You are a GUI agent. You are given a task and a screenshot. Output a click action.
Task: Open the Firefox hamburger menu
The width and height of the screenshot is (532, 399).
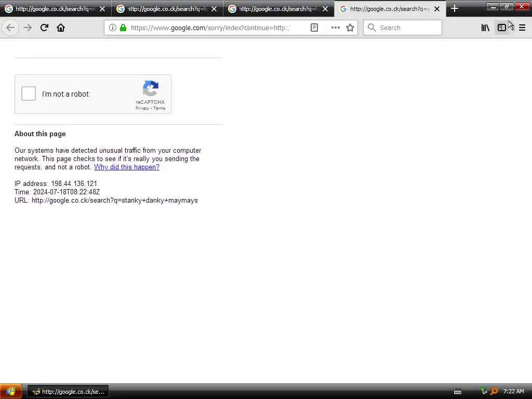coord(522,28)
